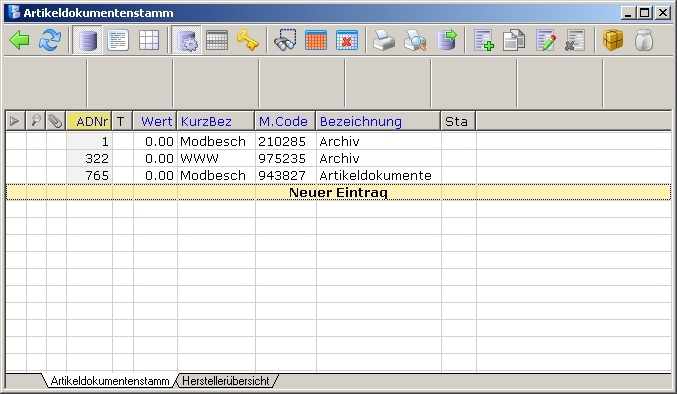
Task: Click the Sta column header
Action: tap(459, 121)
